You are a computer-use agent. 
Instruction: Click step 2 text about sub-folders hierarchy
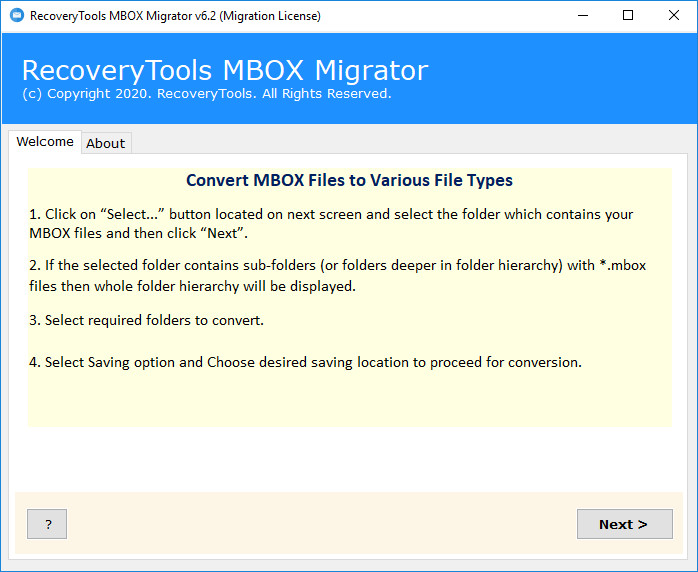337,276
